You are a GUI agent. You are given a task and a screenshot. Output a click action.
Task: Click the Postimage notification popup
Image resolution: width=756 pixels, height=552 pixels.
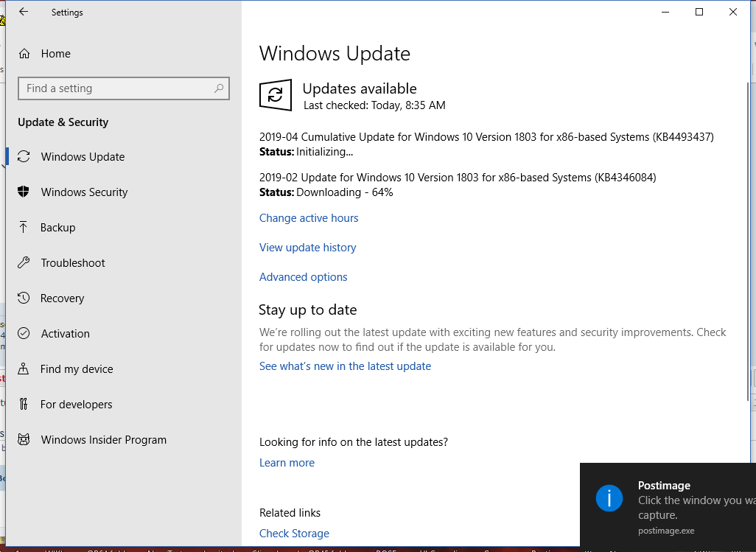(668, 507)
